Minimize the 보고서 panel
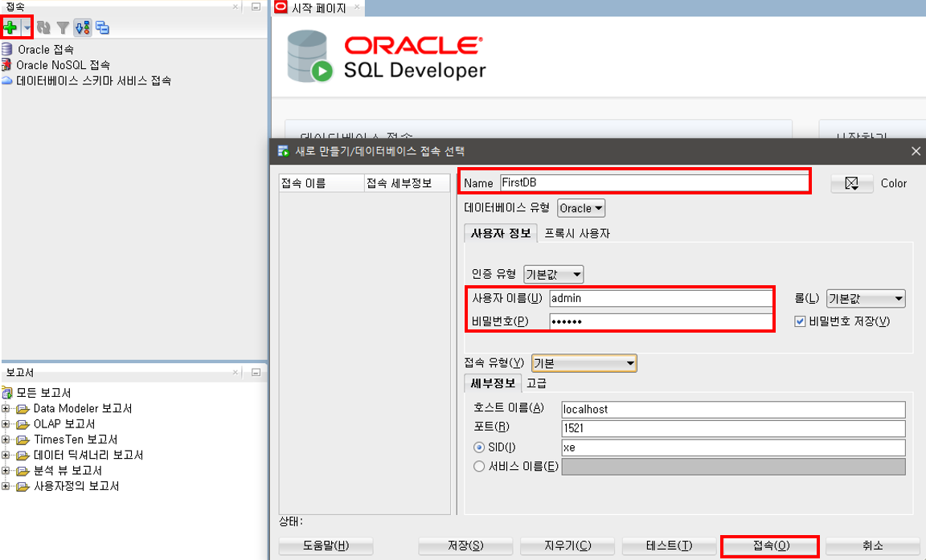Viewport: 926px width, 560px height. 256,372
